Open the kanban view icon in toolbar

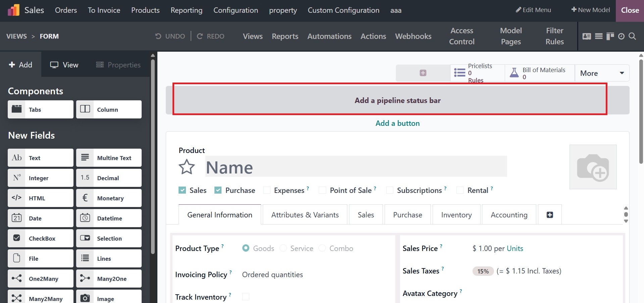tap(610, 36)
